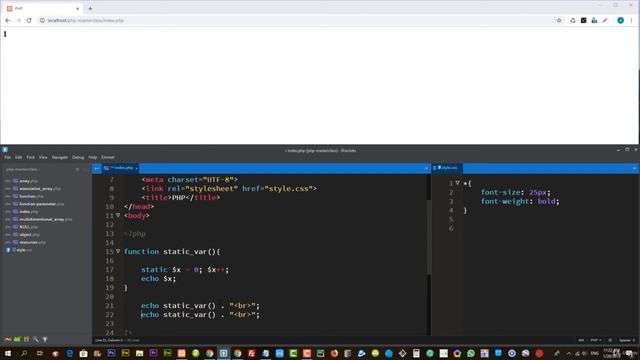Open a new Chrome tab
This screenshot has width=640, height=360.
tap(90, 8)
